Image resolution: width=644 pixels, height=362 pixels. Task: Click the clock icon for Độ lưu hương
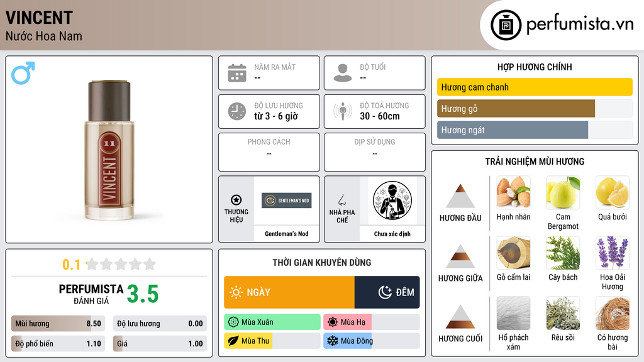pyautogui.click(x=237, y=111)
